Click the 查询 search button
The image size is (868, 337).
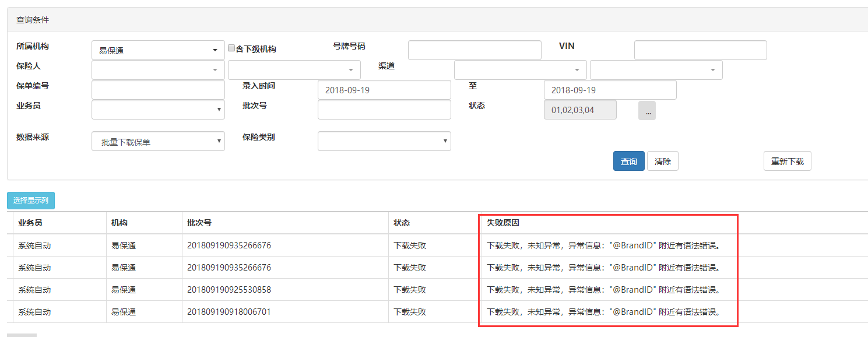628,162
